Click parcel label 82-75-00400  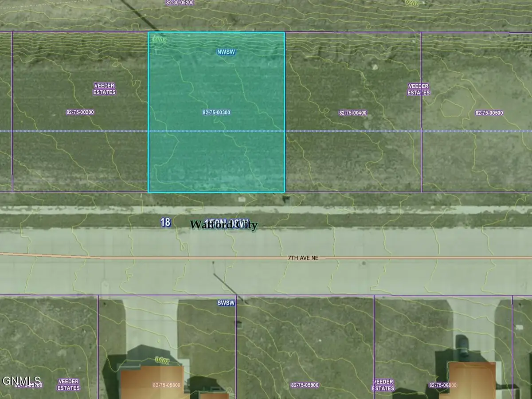pos(353,113)
